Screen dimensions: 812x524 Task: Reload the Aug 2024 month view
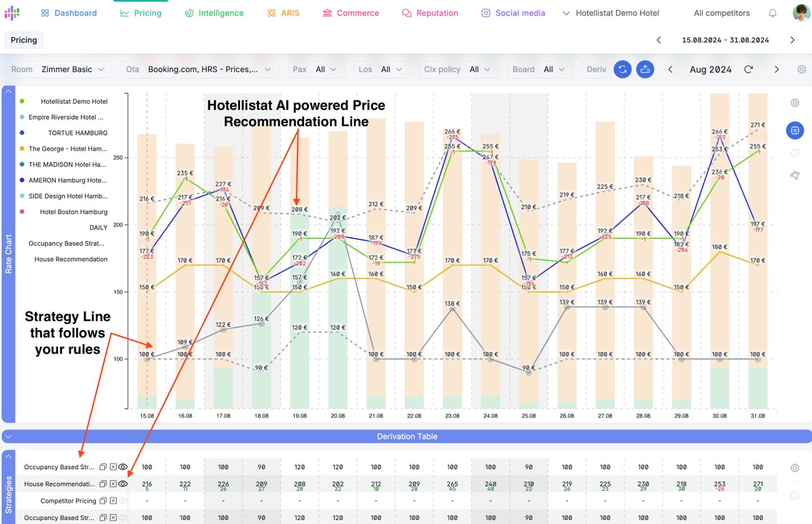click(749, 70)
